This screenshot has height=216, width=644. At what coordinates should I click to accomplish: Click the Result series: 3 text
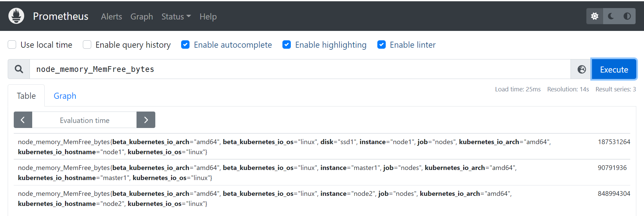point(615,89)
